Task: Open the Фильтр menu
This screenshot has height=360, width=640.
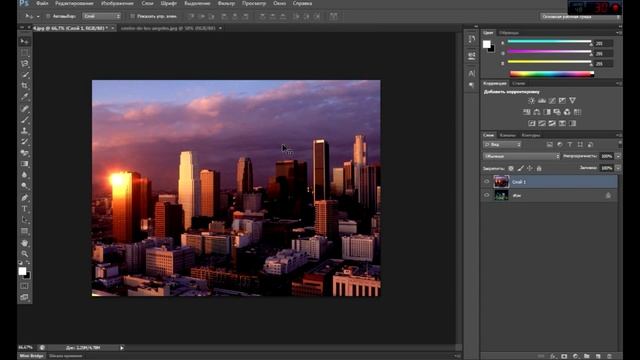Action: coord(226,3)
